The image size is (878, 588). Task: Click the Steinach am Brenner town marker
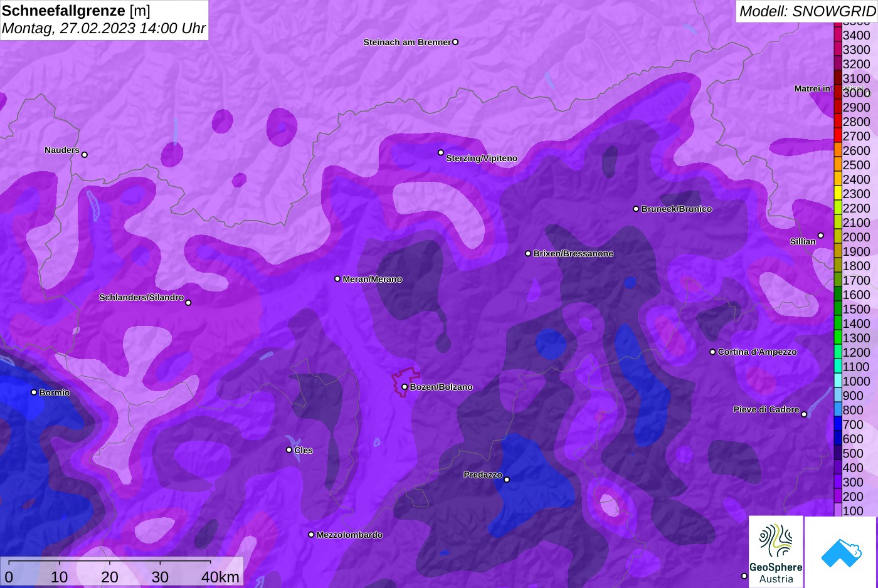tap(455, 42)
